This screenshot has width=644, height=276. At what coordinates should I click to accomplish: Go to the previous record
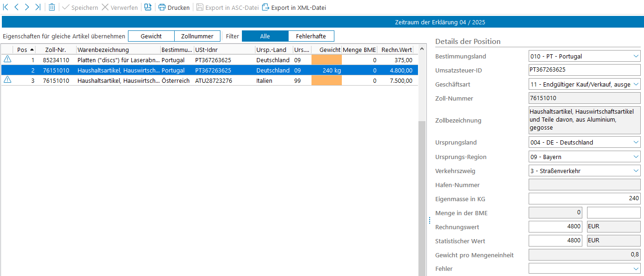[x=16, y=7]
